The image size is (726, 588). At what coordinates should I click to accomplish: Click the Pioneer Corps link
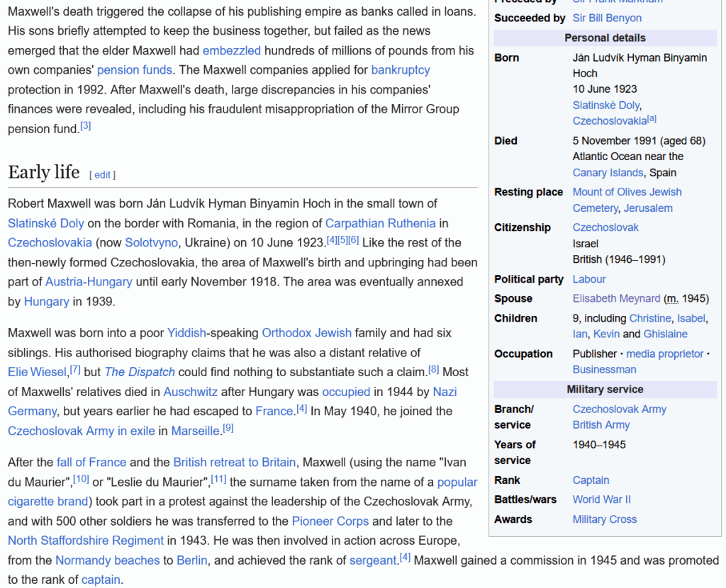tap(330, 521)
